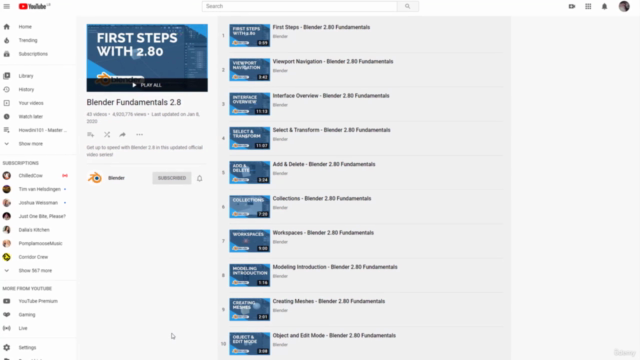Viewport: 640px width, 360px height.
Task: Click 'First Steps - Blender 2.80 Fundamentals' title
Action: pos(321,27)
